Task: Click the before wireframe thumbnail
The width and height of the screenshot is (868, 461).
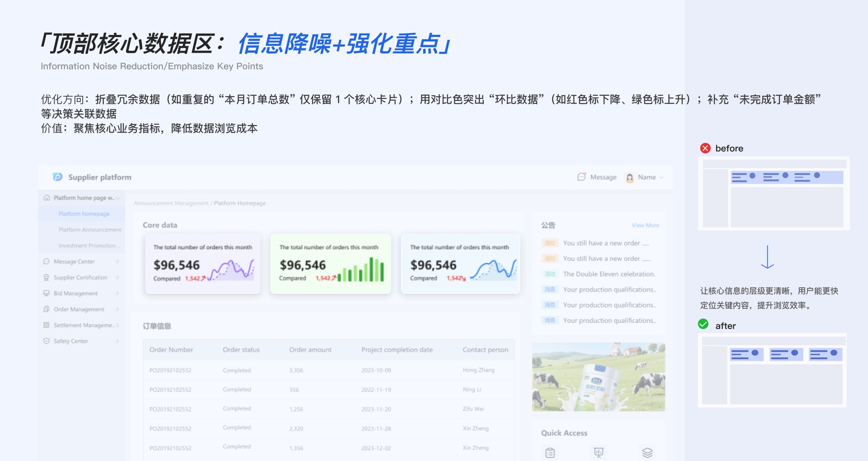Action: [774, 193]
